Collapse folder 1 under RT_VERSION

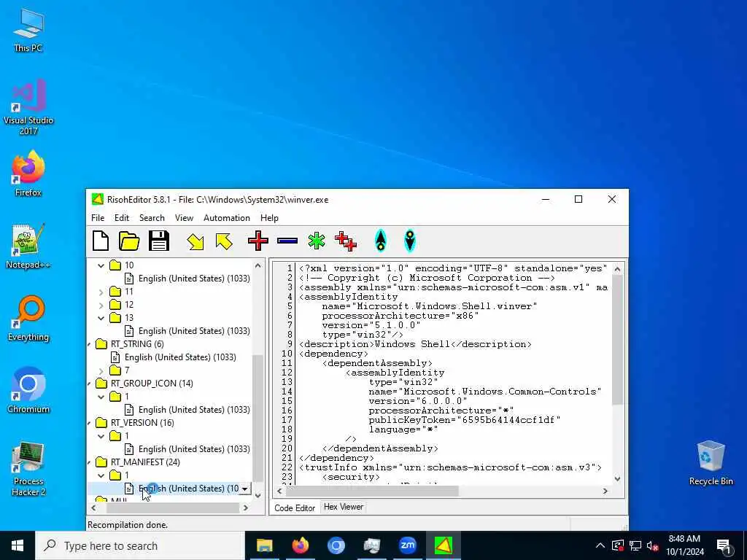point(101,436)
